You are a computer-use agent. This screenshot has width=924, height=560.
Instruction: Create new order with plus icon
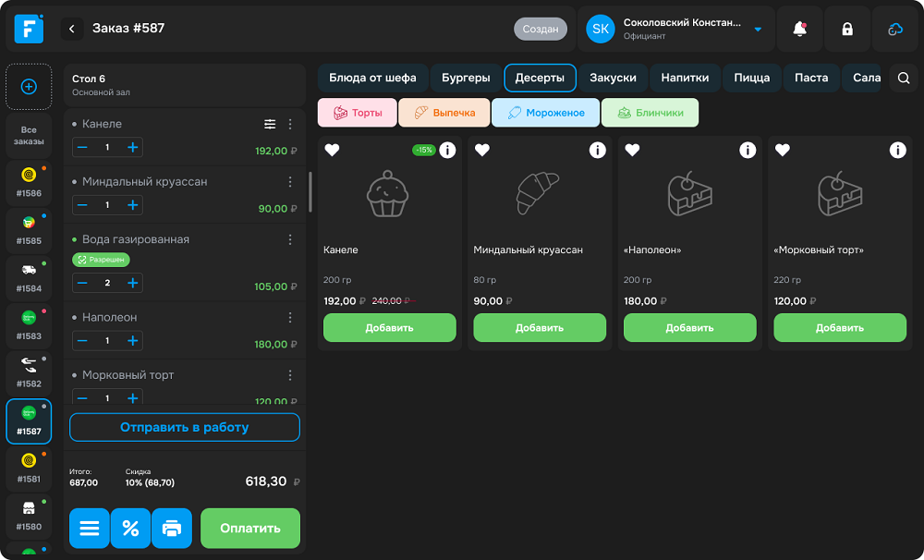pos(29,86)
